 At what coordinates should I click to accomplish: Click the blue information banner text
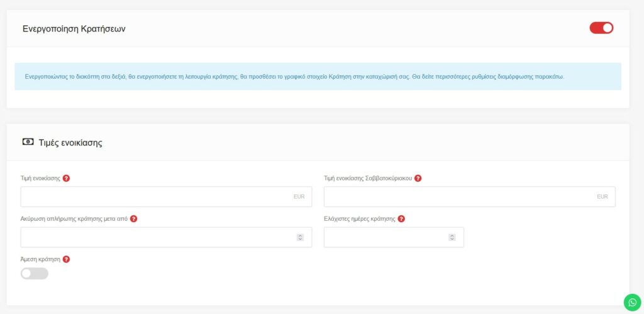point(294,77)
